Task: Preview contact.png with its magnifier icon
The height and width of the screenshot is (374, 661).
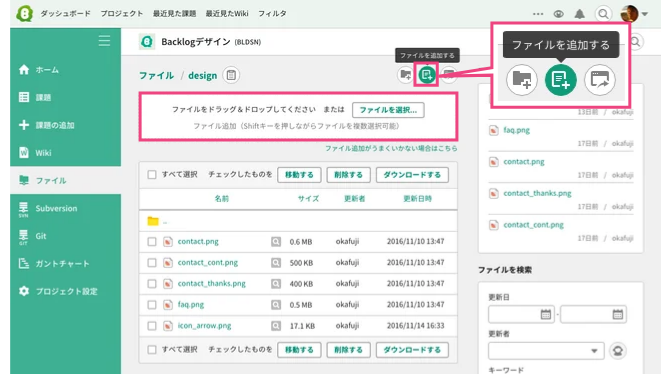Action: click(276, 242)
